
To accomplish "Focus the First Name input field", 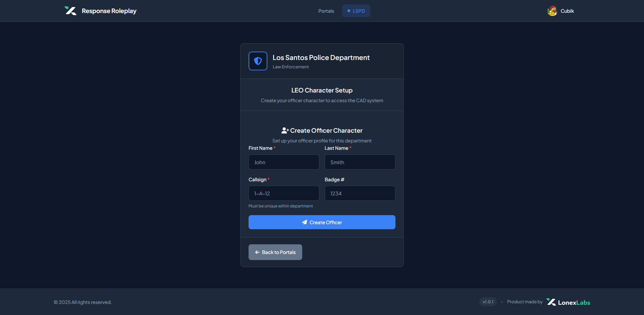I will pyautogui.click(x=284, y=162).
